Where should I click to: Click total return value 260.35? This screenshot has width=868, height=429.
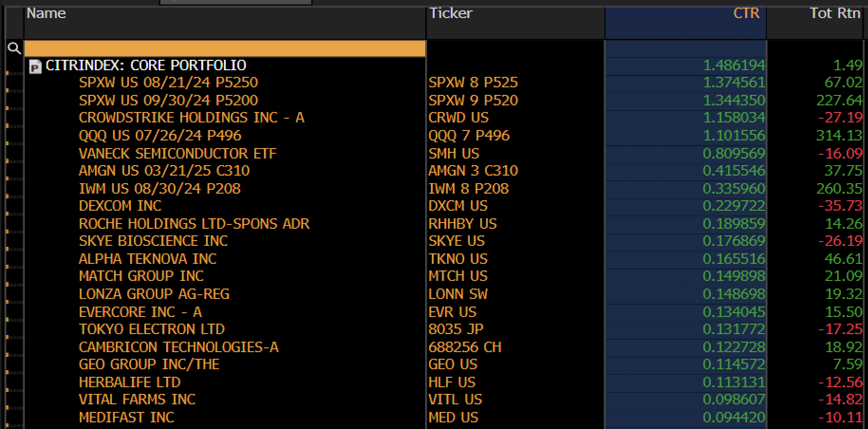tap(839, 188)
